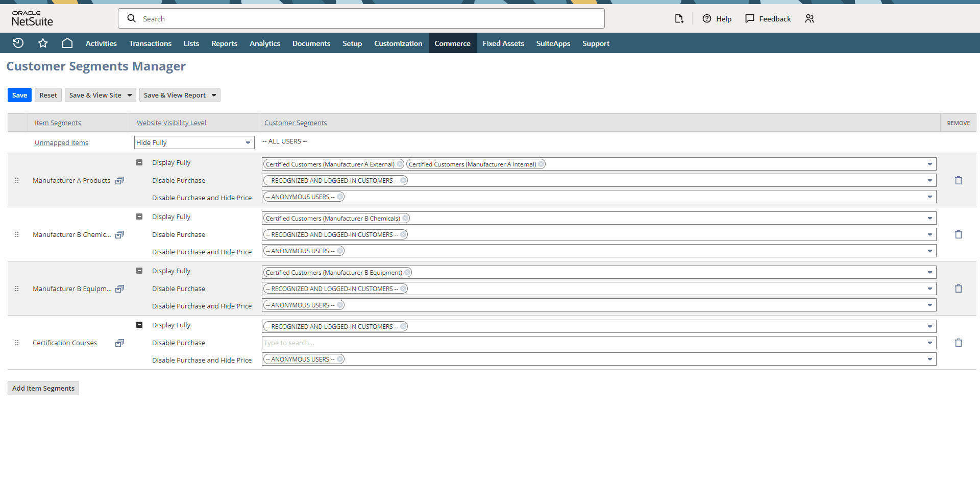
Task: Expand the Save & View Report dropdown arrow
Action: pyautogui.click(x=214, y=95)
